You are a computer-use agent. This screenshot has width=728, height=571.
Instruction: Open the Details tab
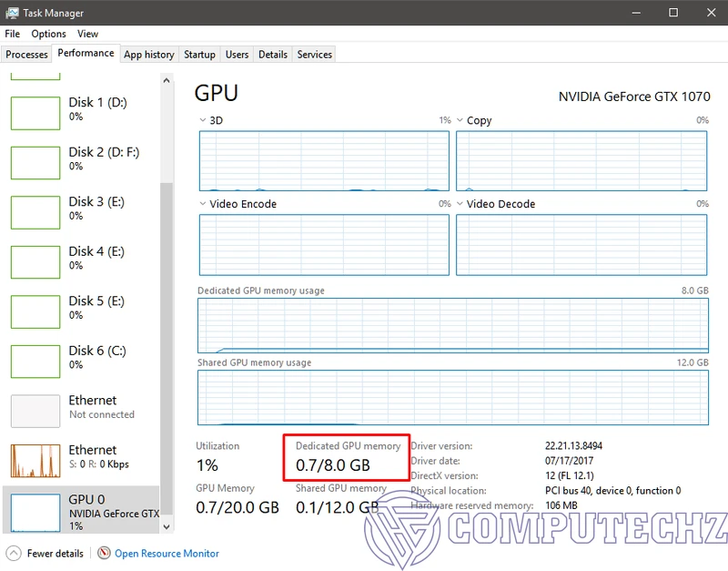tap(273, 55)
